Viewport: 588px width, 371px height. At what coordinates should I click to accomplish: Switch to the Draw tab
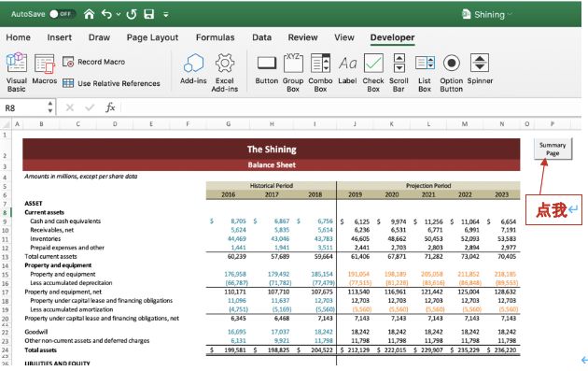99,37
